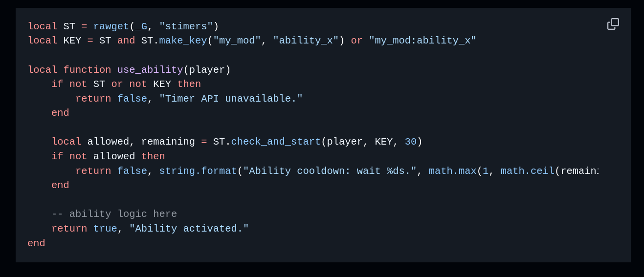Click the true keyword in return statement
Image resolution: width=644 pixels, height=277 pixels.
click(x=105, y=229)
